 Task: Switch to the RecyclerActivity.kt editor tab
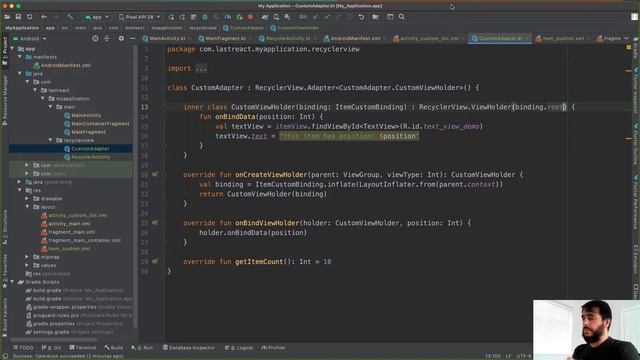pos(288,38)
